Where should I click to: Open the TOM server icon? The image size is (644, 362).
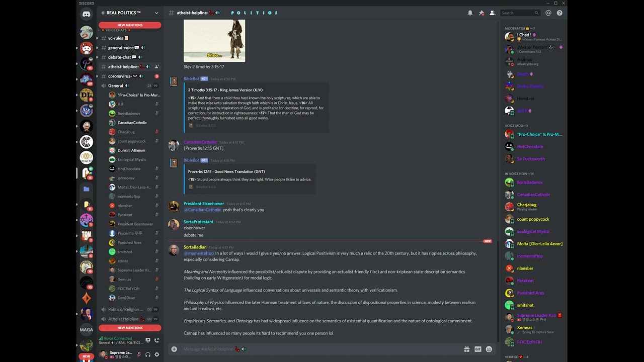(86, 235)
